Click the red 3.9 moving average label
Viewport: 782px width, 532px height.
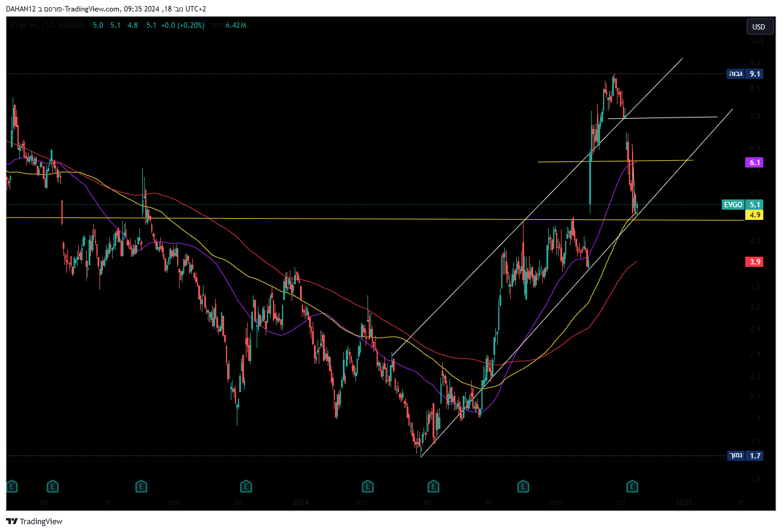pos(755,261)
